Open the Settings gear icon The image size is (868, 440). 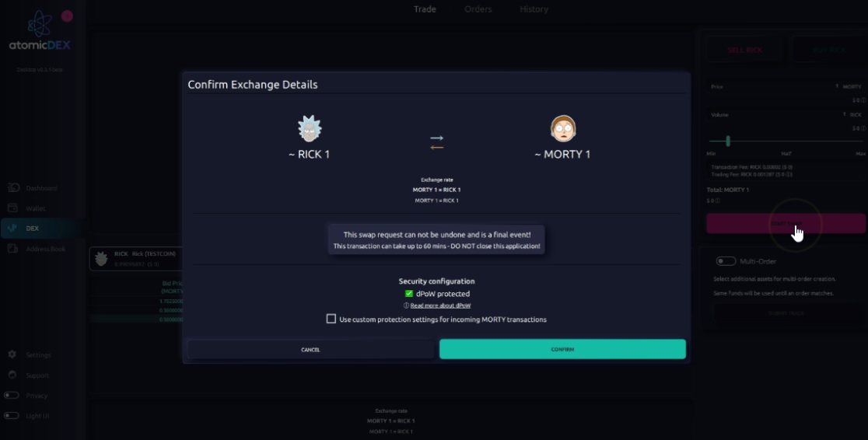(x=12, y=354)
